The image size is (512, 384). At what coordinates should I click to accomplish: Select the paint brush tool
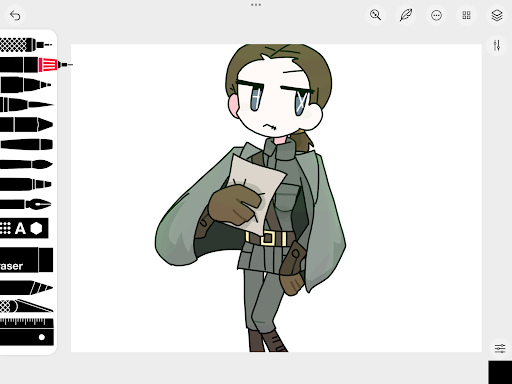(x=26, y=164)
